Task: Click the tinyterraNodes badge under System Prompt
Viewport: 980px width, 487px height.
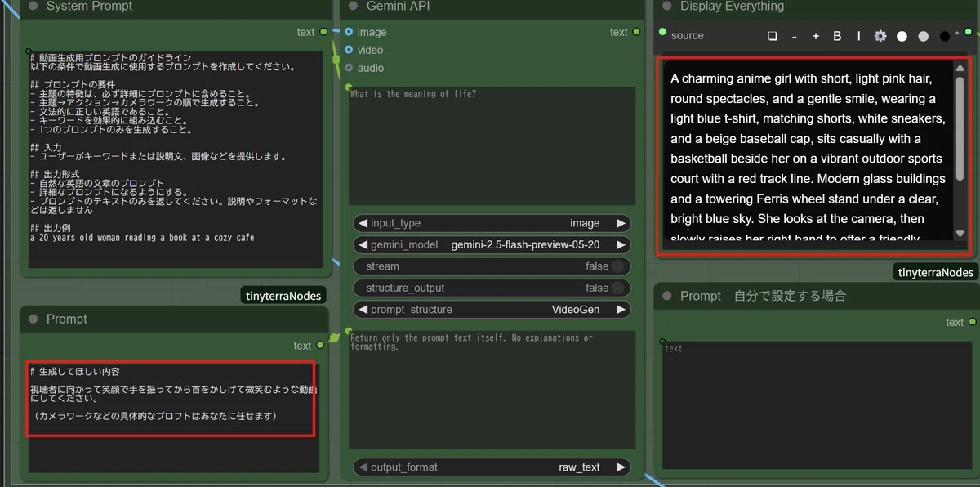Action: tap(283, 295)
